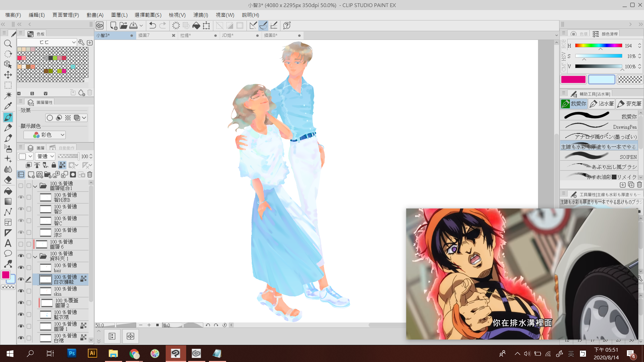The image size is (644, 362).
Task: Click the Save icon in command bar
Action: 133,25
